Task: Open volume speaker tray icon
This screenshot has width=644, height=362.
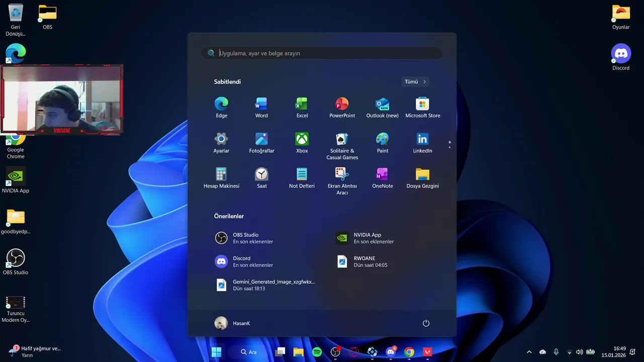Action: (x=580, y=352)
